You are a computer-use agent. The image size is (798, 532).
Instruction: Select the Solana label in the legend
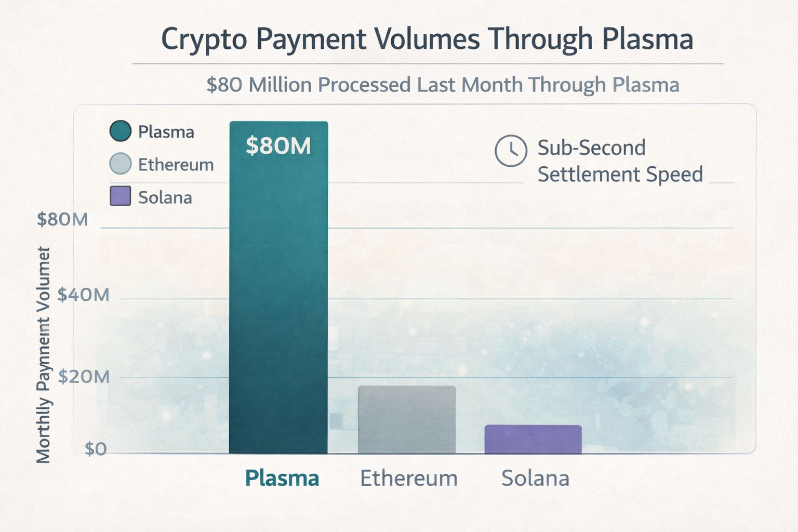click(165, 197)
